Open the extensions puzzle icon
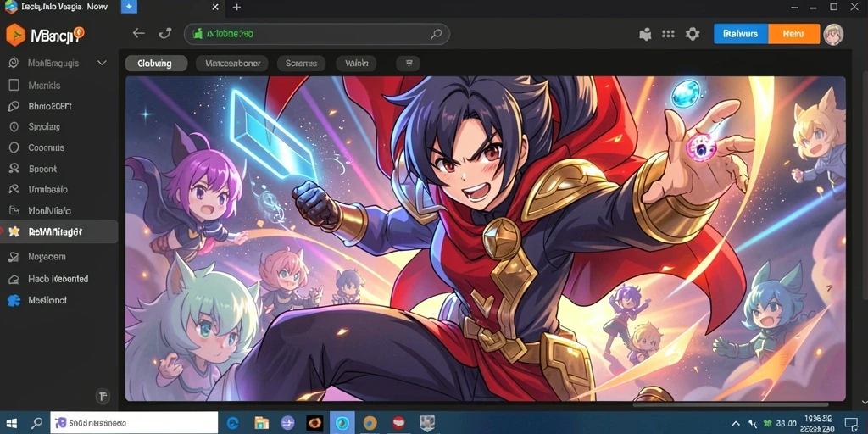The image size is (868, 434). click(645, 34)
